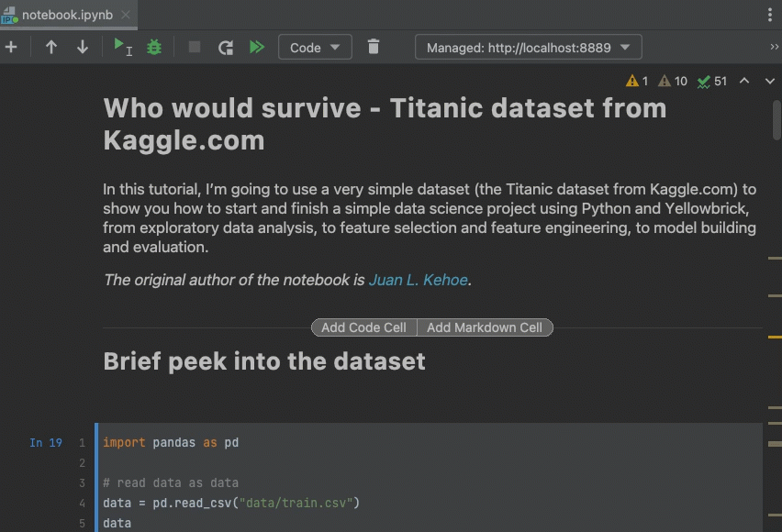Viewport: 782px width, 532px height.
Task: Click the 'Brief peek into the dataset' heading
Action: click(x=264, y=361)
